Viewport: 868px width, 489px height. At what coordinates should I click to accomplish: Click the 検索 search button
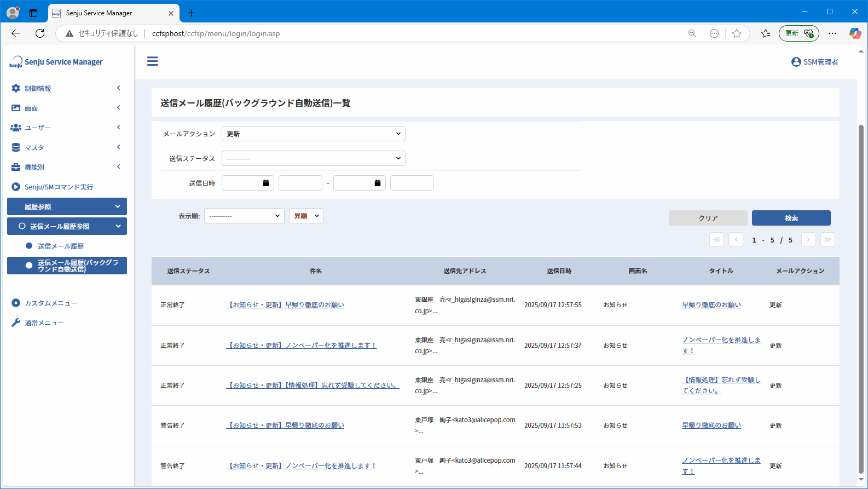[x=791, y=218]
